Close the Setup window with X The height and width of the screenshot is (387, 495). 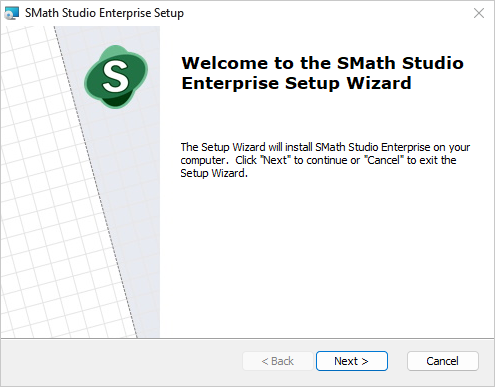479,13
